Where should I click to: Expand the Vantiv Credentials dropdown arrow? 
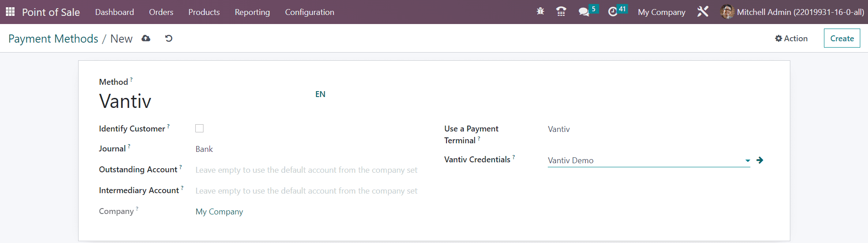point(748,160)
